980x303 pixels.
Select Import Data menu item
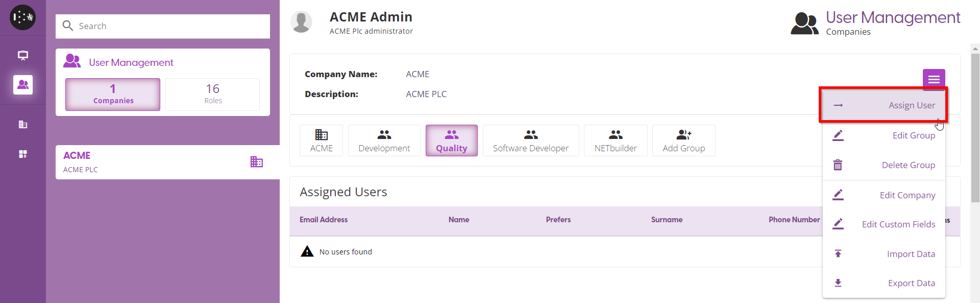(x=884, y=254)
